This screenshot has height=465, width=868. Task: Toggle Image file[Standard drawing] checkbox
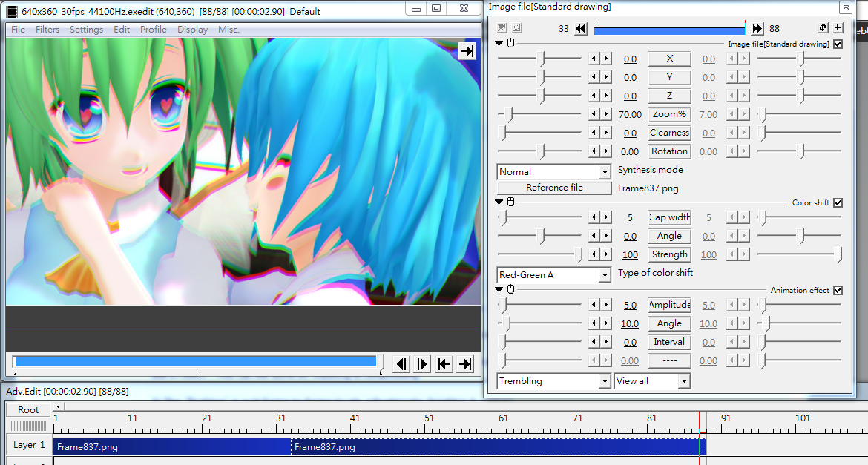[x=838, y=44]
